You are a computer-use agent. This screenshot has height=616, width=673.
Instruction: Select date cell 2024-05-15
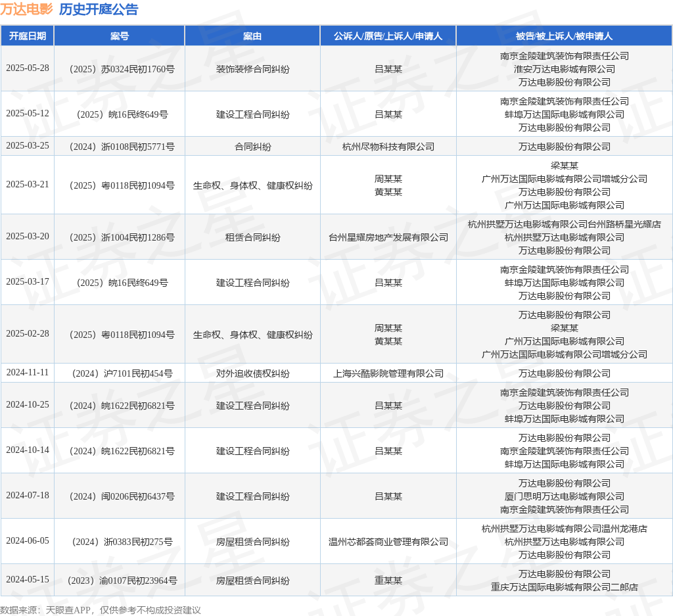[28, 580]
